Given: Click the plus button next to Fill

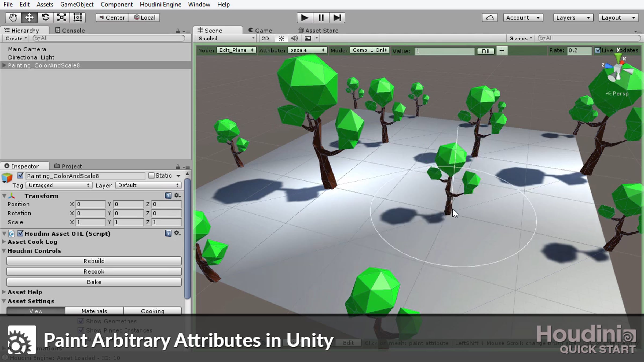Looking at the screenshot, I should click(x=502, y=51).
